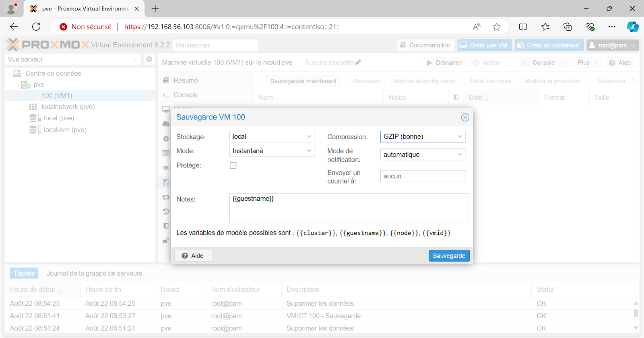Reload the page with refresh icon
Image resolution: width=644 pixels, height=338 pixels.
36,27
